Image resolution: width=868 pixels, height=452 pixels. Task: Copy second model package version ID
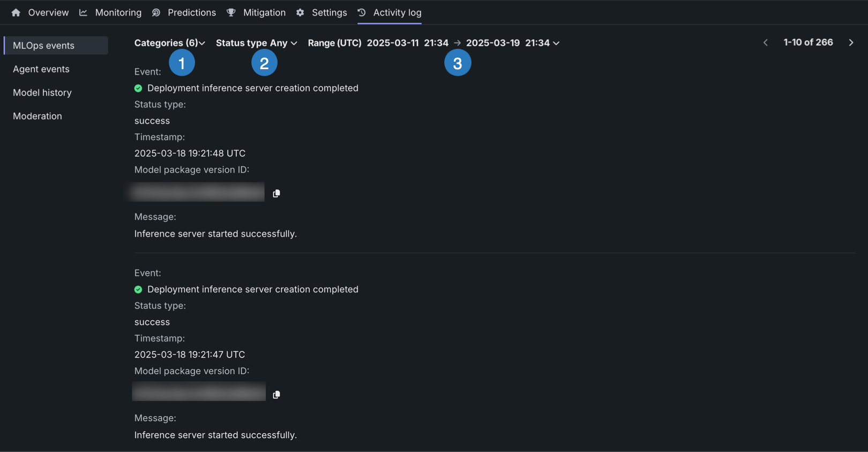[276, 395]
